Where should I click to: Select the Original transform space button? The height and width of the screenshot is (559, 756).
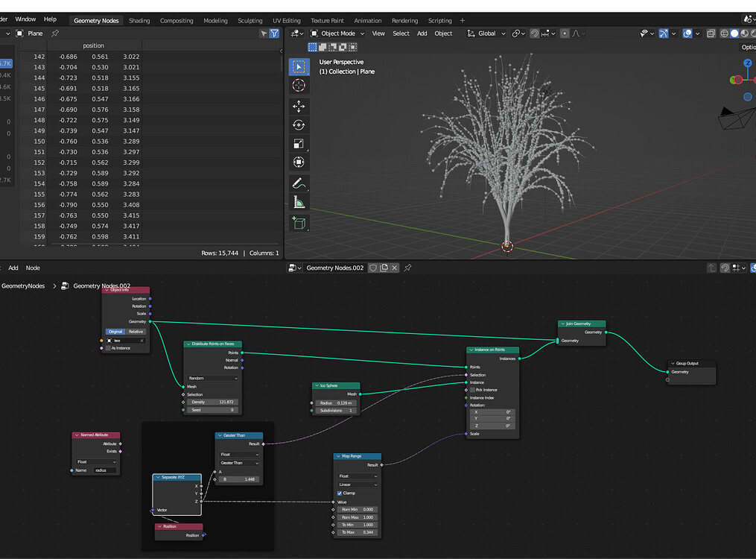coord(115,332)
